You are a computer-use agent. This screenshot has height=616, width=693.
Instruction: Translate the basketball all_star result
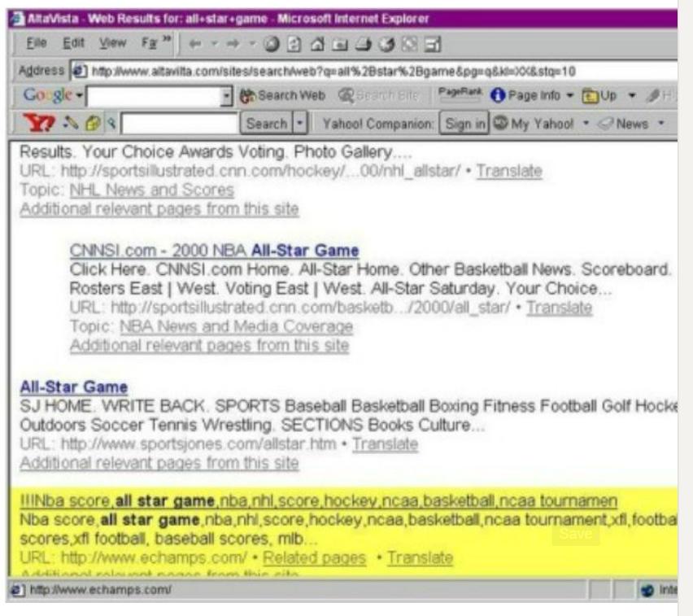559,308
